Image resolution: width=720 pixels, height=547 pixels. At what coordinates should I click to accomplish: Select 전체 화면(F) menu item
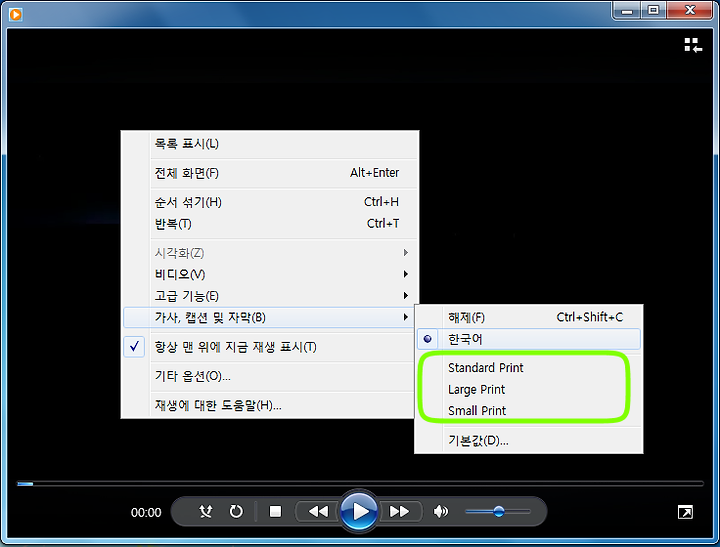coord(270,173)
